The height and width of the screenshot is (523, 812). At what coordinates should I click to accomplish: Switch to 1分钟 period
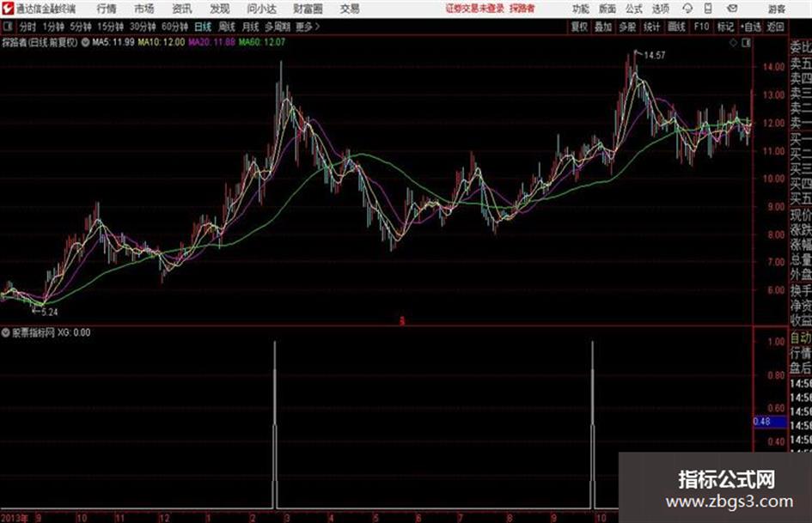tap(53, 27)
